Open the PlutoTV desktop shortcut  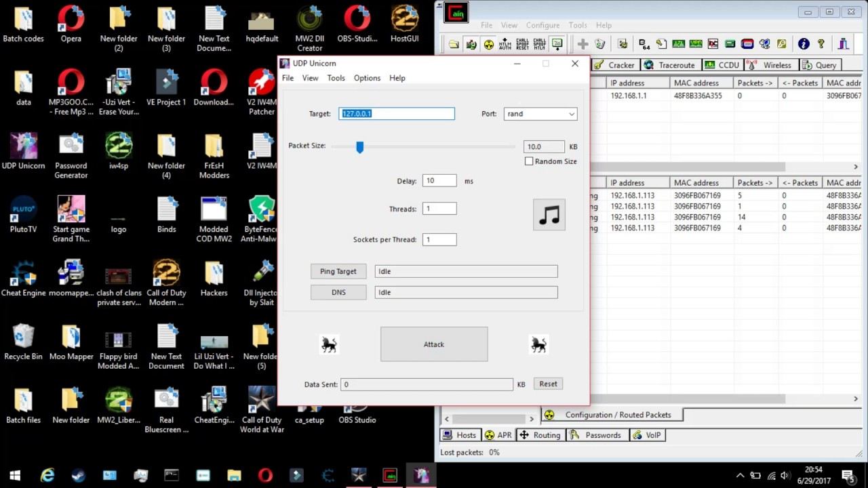tap(23, 215)
